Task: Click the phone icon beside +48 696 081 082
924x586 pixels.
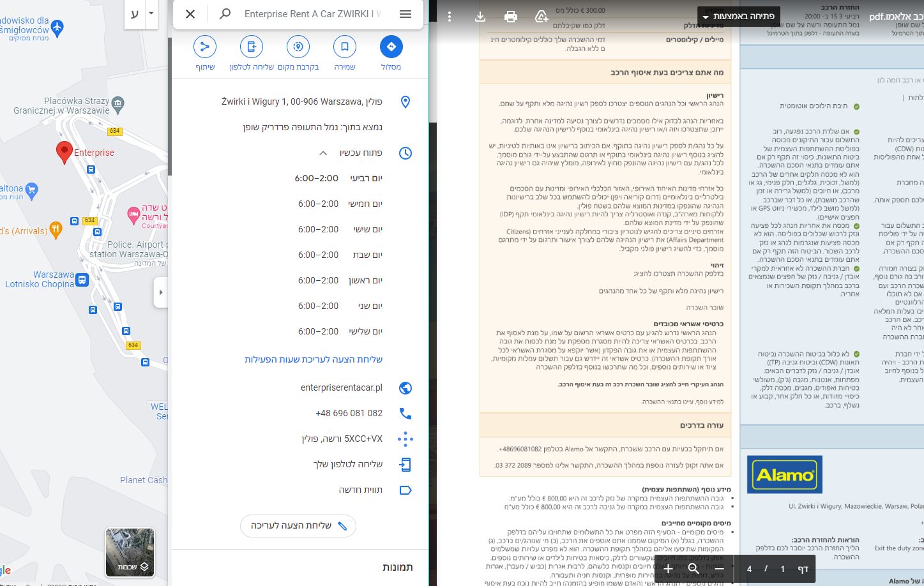Action: pos(405,414)
